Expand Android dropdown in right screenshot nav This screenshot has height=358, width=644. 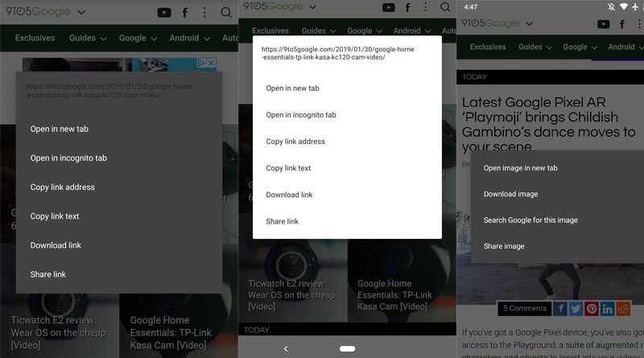tap(625, 47)
